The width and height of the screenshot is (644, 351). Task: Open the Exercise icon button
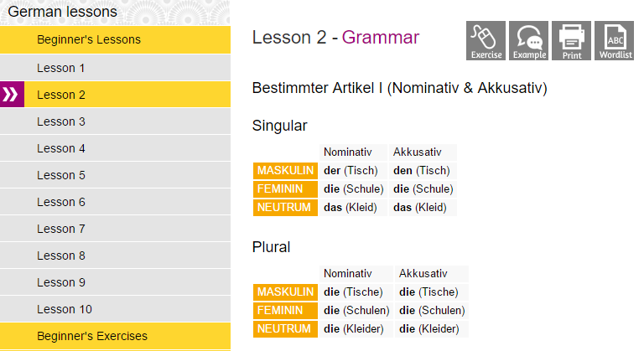[486, 41]
